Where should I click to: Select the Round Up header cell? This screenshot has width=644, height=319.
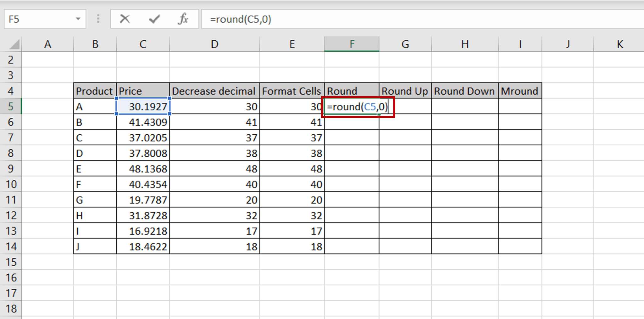(405, 91)
